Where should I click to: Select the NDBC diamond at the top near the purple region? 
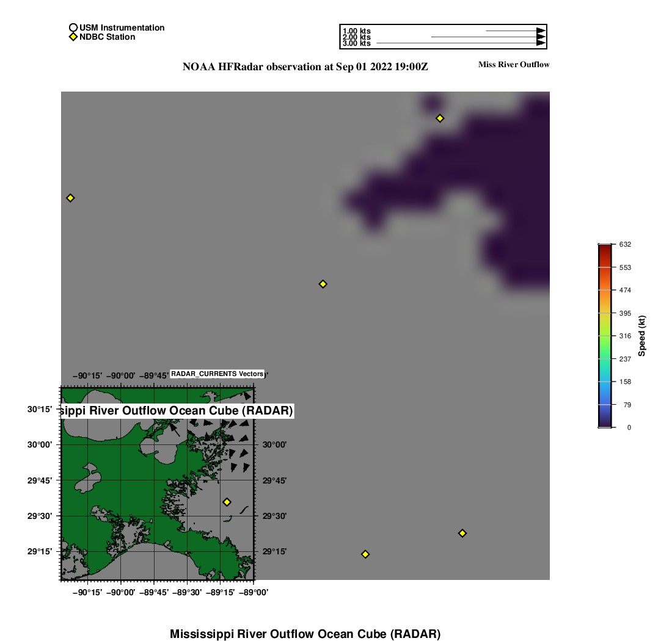pos(440,118)
